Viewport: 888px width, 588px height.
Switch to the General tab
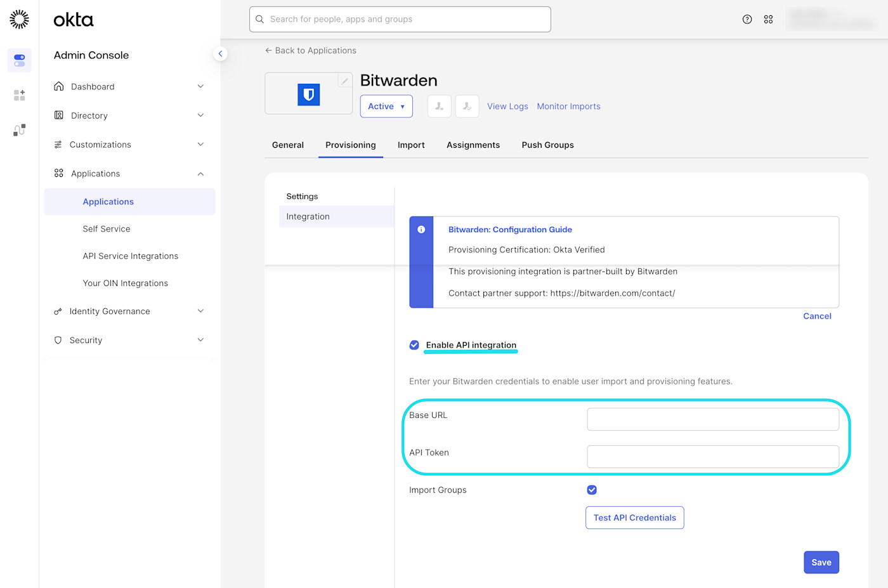pos(288,145)
